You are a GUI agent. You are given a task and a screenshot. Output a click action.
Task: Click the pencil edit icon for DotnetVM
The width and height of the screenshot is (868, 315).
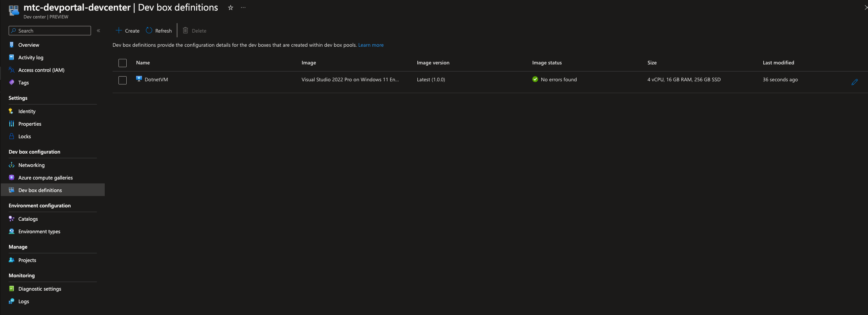click(855, 82)
